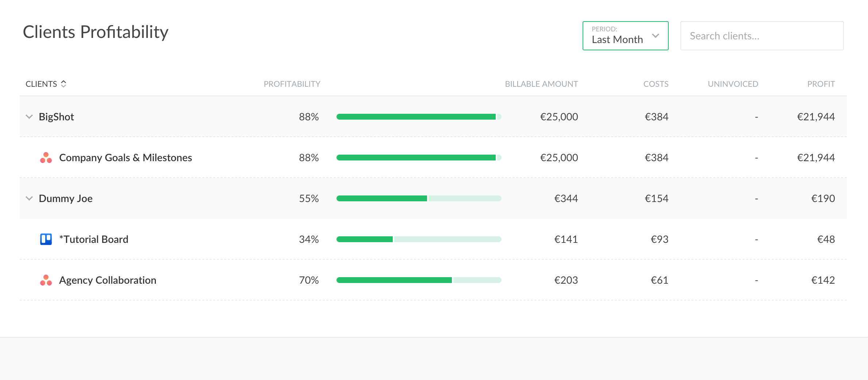Click Tutorial Board's 34% profitability bar

pyautogui.click(x=419, y=239)
